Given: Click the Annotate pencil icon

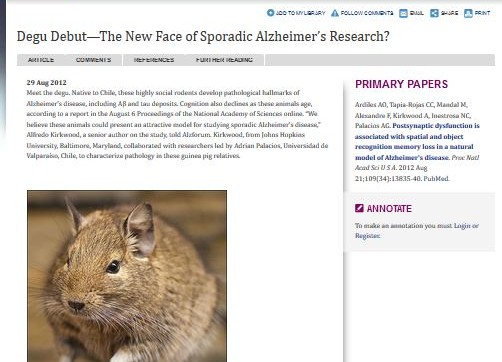Looking at the screenshot, I should (x=359, y=208).
